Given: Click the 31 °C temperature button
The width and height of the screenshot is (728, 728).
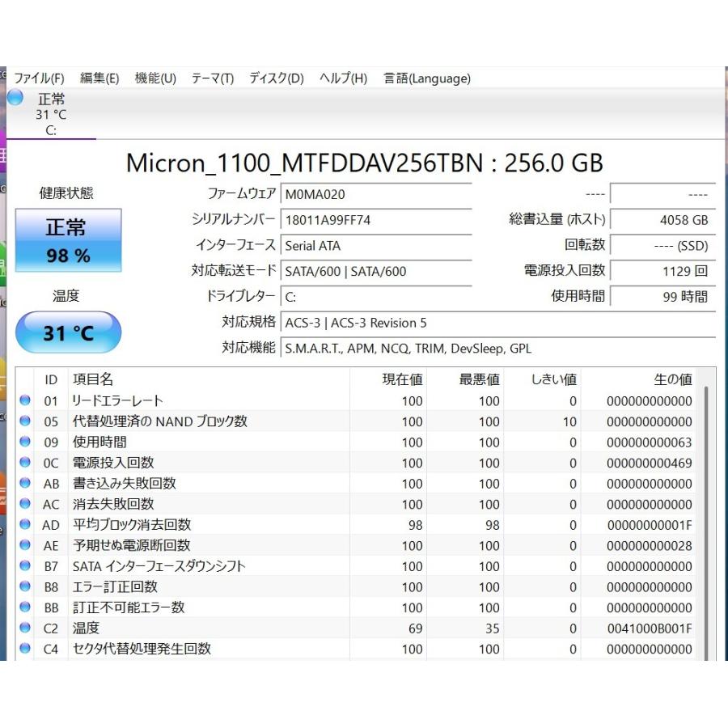Looking at the screenshot, I should click(x=68, y=332).
